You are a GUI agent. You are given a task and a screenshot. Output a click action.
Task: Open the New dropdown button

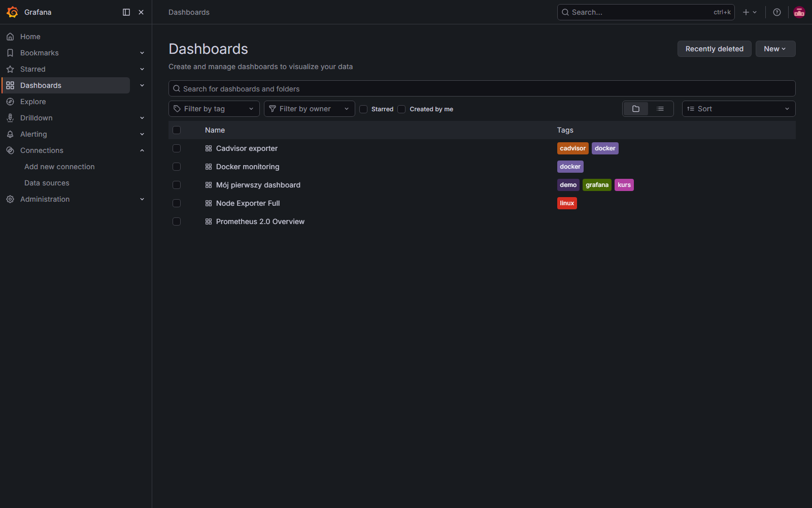tap(775, 49)
